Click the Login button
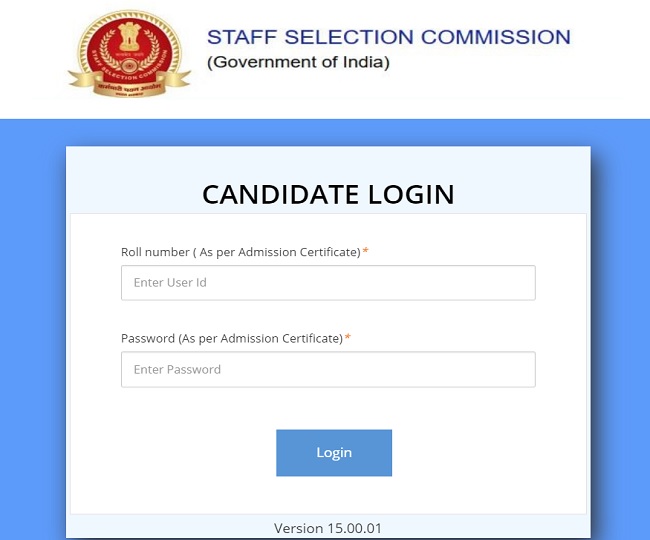Viewport: 650px width, 540px height. pos(334,452)
